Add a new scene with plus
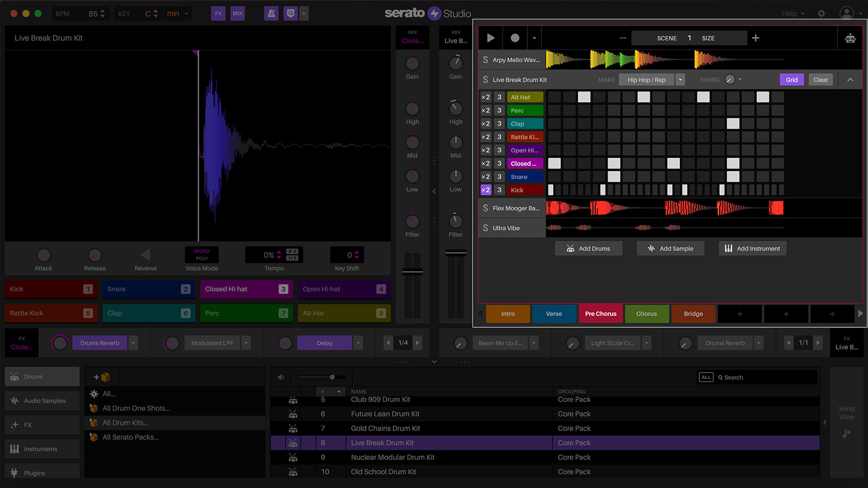This screenshot has height=488, width=868. pos(756,38)
